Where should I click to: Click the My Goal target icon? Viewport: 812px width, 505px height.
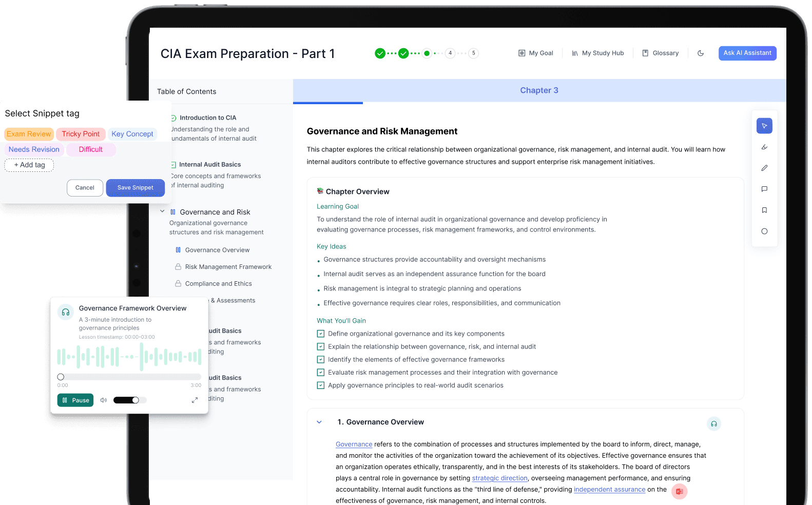click(522, 53)
